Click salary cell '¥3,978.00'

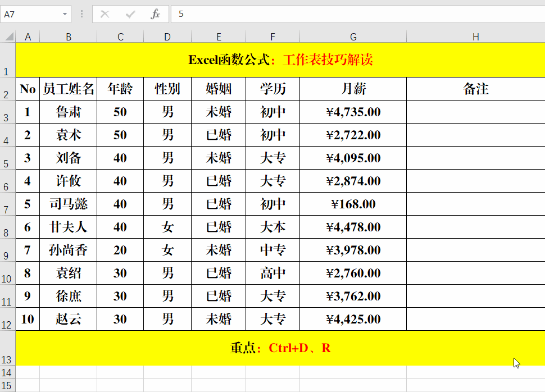click(x=353, y=250)
